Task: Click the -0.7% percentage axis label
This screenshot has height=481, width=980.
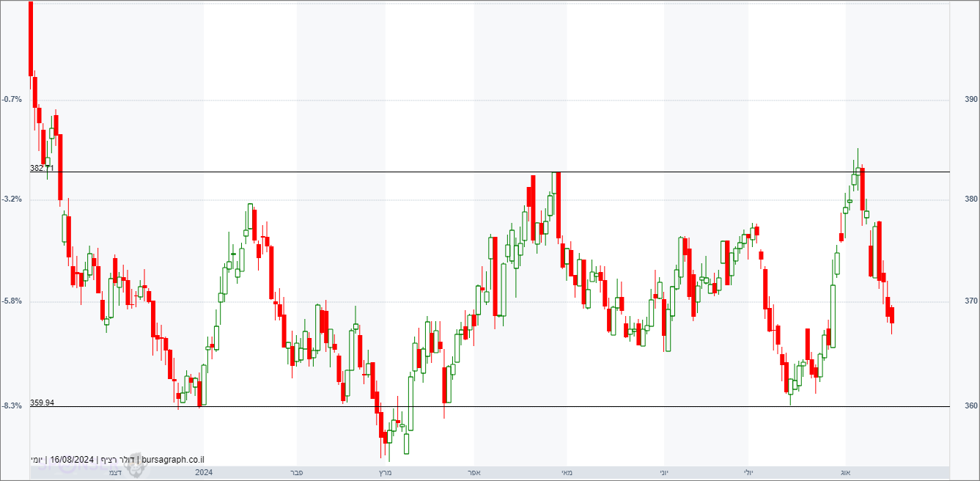Action: click(12, 99)
